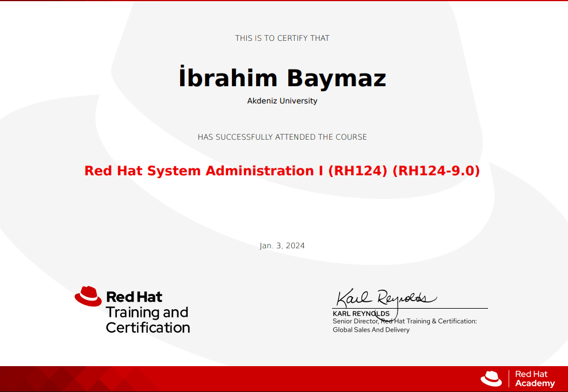The height and width of the screenshot is (392, 568).
Task: Click the red fedora hat logo icon
Action: click(x=87, y=295)
